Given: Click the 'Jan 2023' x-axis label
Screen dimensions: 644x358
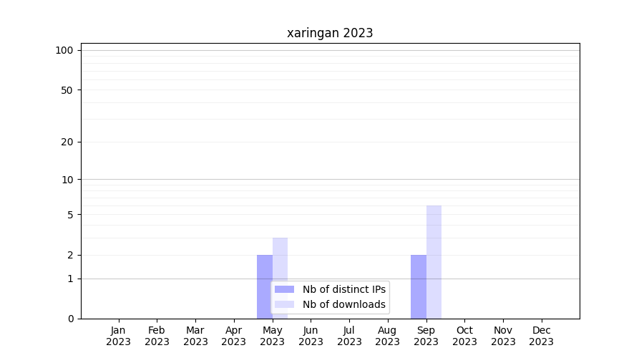Looking at the screenshot, I should (x=119, y=336).
